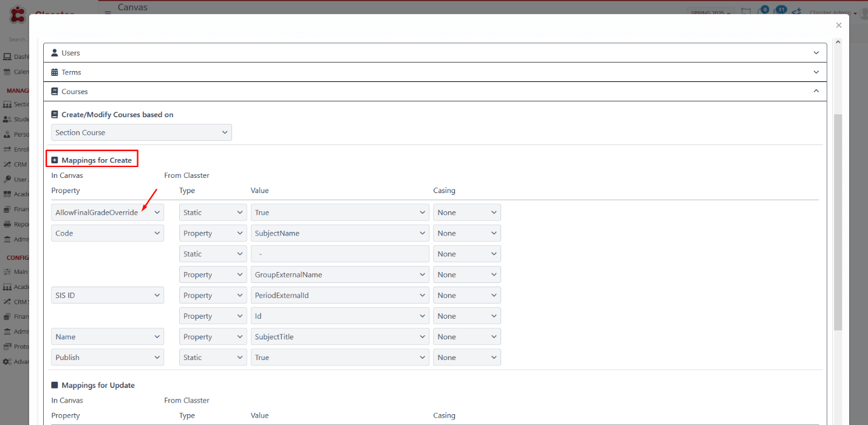Open the Casing dropdown in the SubjectName row

pos(467,233)
